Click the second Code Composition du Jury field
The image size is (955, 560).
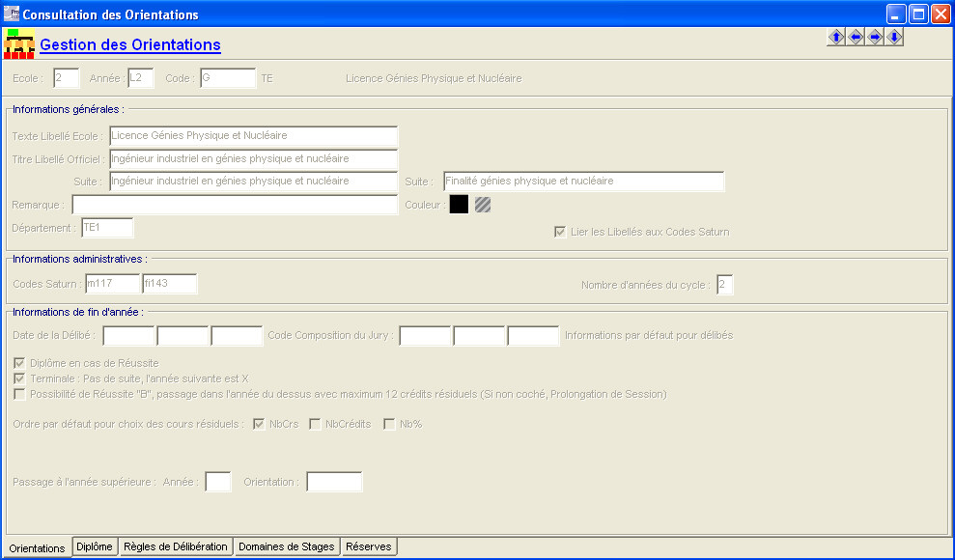pos(479,335)
